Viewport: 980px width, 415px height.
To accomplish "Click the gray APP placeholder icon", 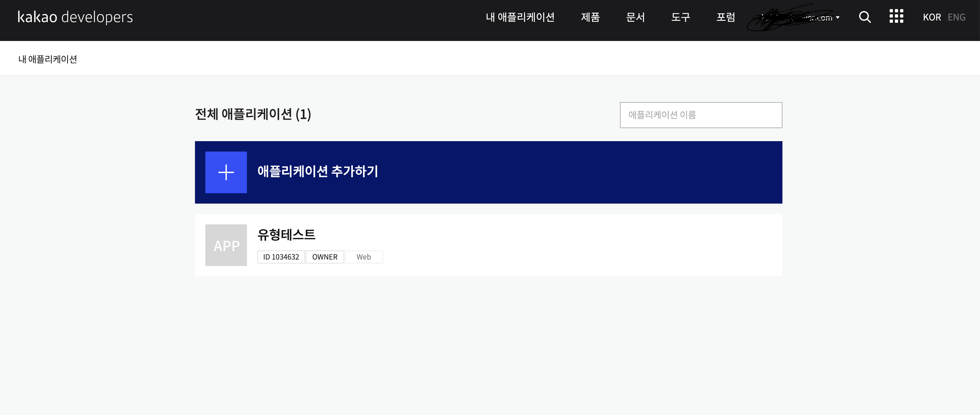I will (226, 245).
